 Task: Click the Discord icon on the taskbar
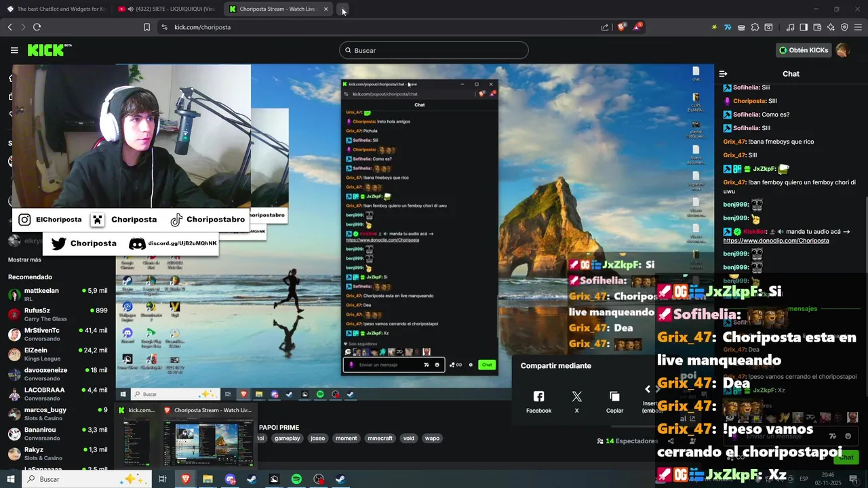tap(230, 479)
